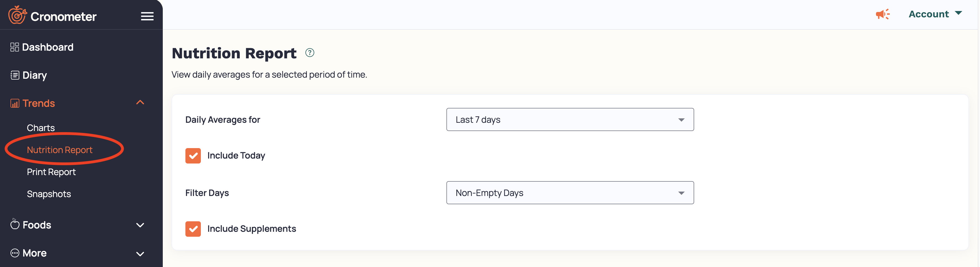Click the More ellipsis circle icon
The image size is (980, 267).
tap(14, 253)
